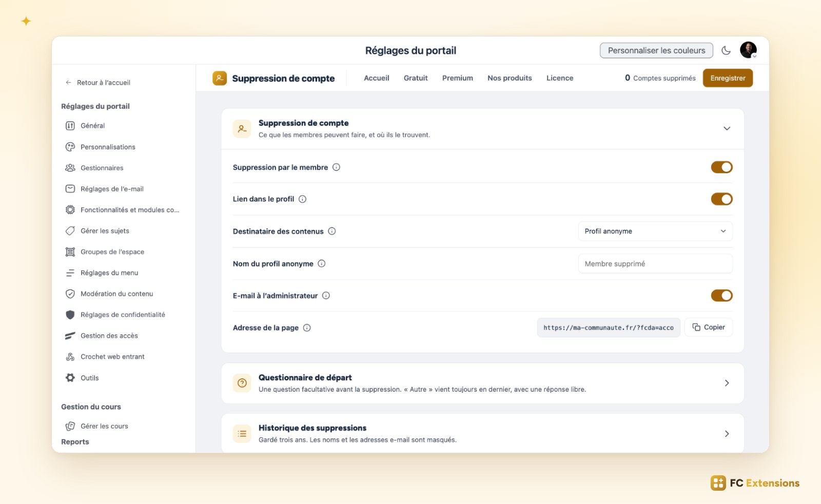Screen dimensions: 821x504
Task: Click the Groupes de l'espace icon
Action: click(x=70, y=252)
